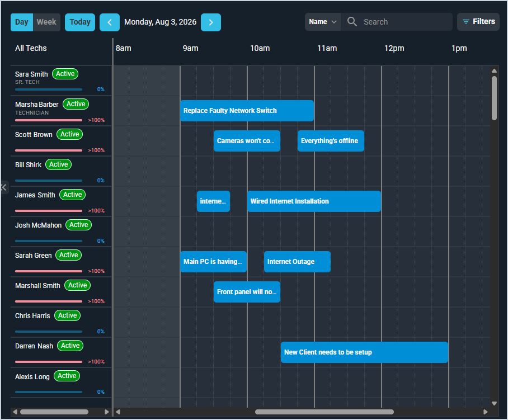Viewport: 508px width, 420px height.
Task: Click the timeline scroll-up arrow
Action: pyautogui.click(x=494, y=70)
